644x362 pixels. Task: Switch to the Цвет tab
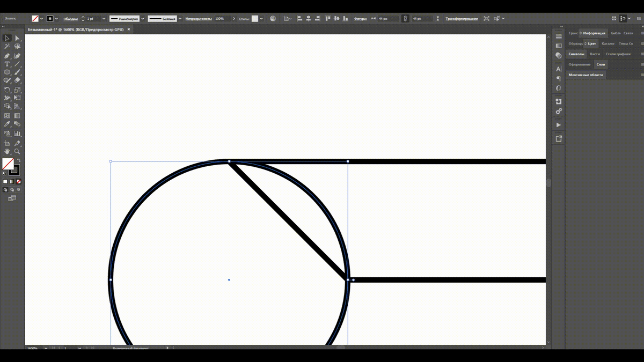point(591,43)
